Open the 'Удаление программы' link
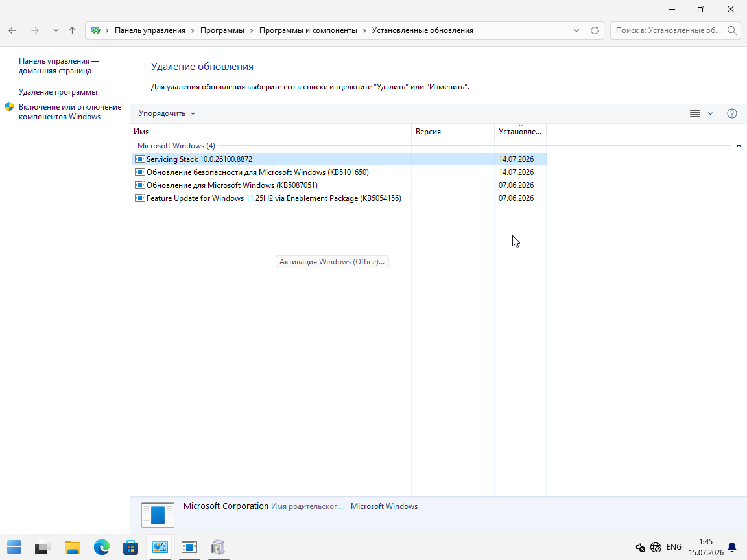Viewport: 747px width, 560px height. pos(58,92)
